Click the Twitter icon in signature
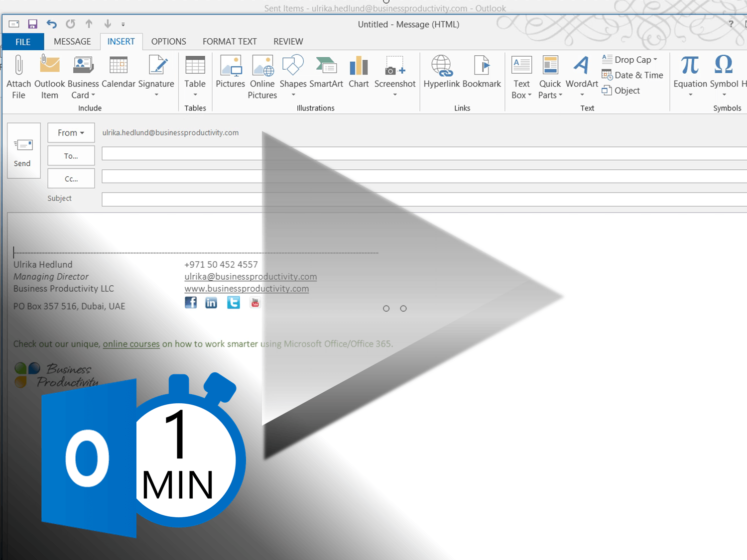Image resolution: width=747 pixels, height=560 pixels. pos(234,303)
